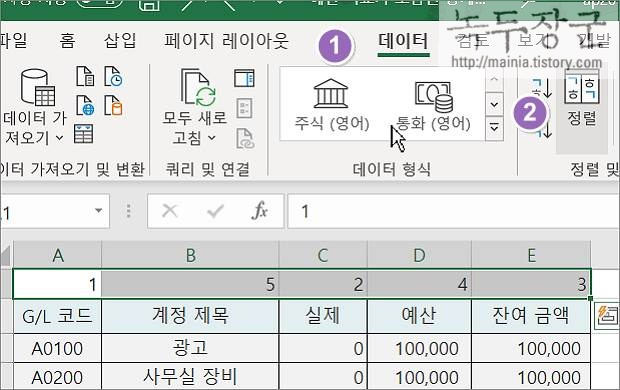
Task: Select the 실제 header cell
Action: [x=323, y=316]
